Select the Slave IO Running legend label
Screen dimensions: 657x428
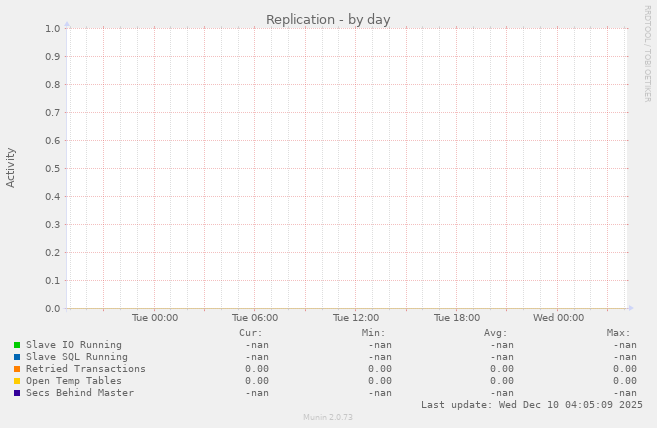point(73,345)
